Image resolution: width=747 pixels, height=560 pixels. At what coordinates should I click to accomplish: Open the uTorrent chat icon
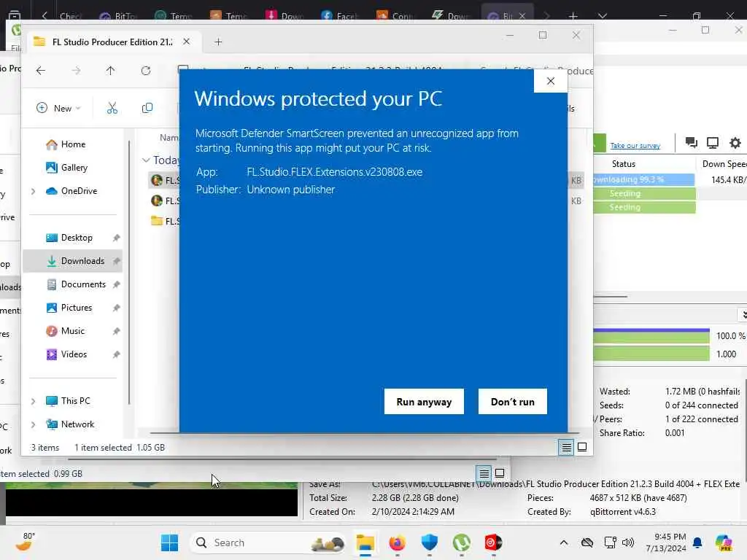tap(691, 142)
